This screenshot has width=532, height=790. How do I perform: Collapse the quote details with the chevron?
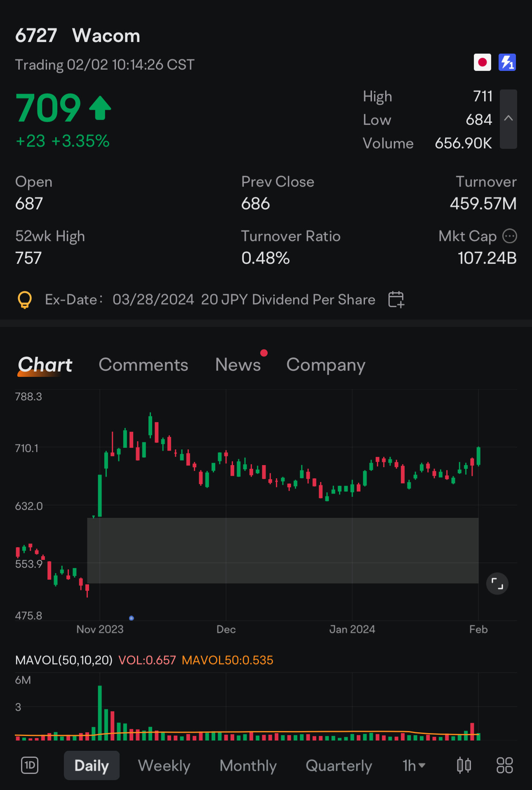click(x=508, y=119)
